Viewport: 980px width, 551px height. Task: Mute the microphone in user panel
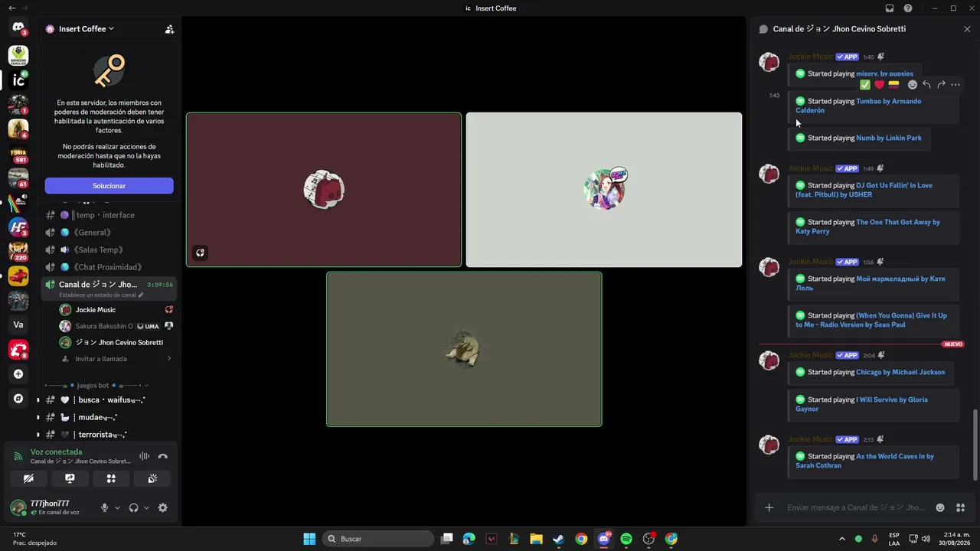pos(105,507)
